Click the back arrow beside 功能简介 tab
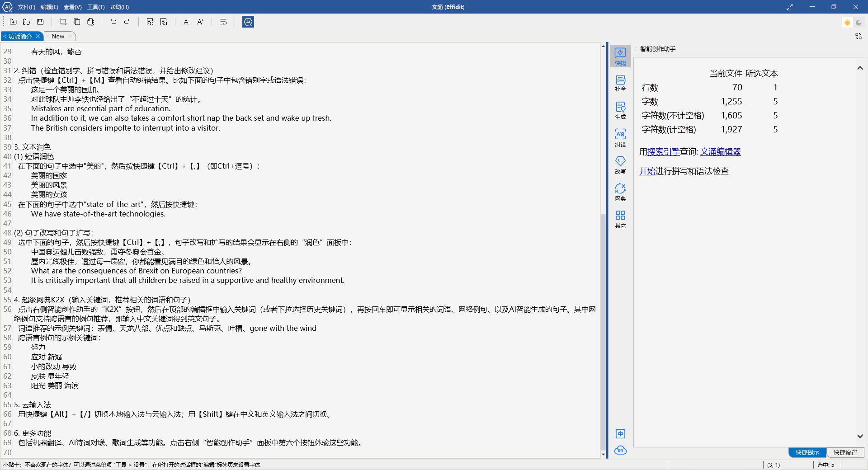 coord(5,36)
